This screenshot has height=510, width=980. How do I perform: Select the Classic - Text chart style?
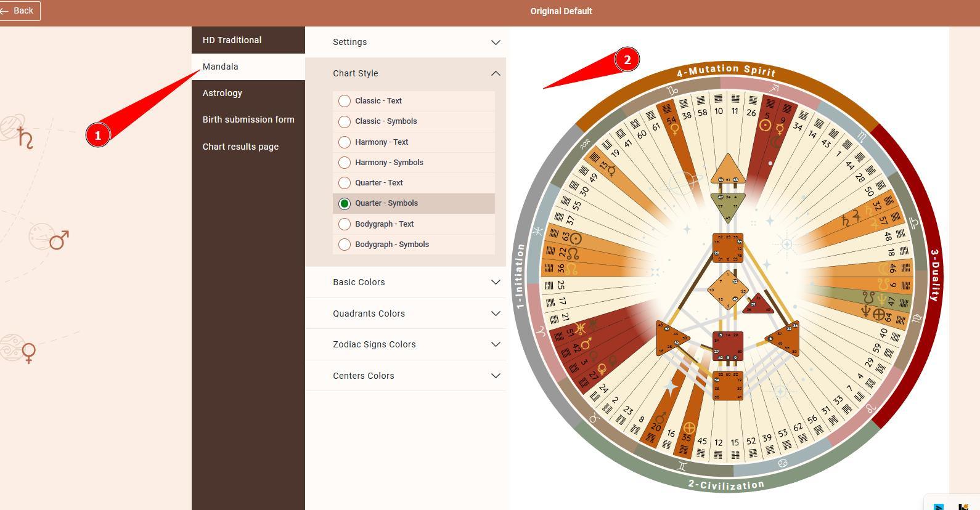click(345, 101)
